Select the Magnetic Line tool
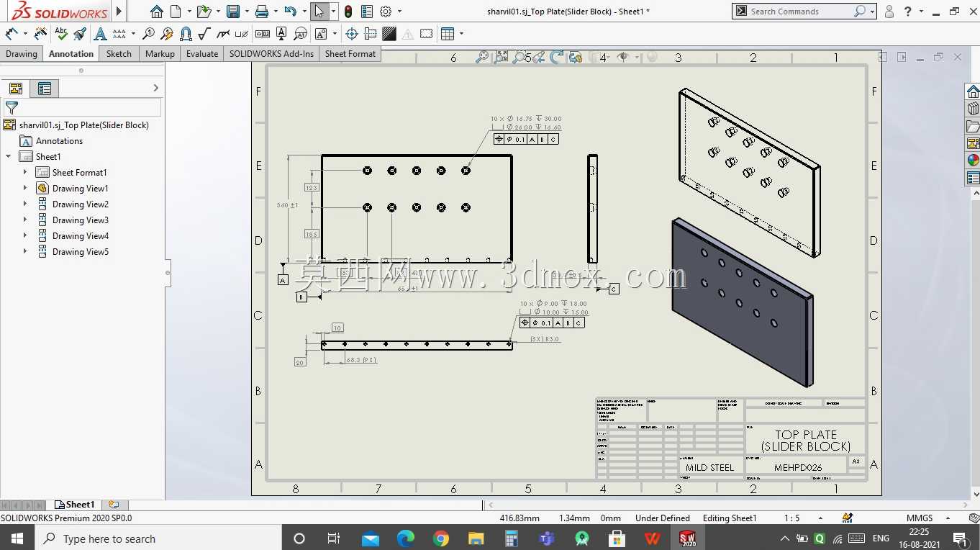 186,34
